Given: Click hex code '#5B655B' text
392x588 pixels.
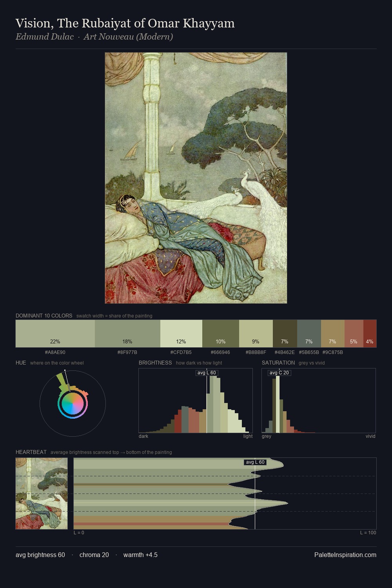Looking at the screenshot, I should 309,352.
